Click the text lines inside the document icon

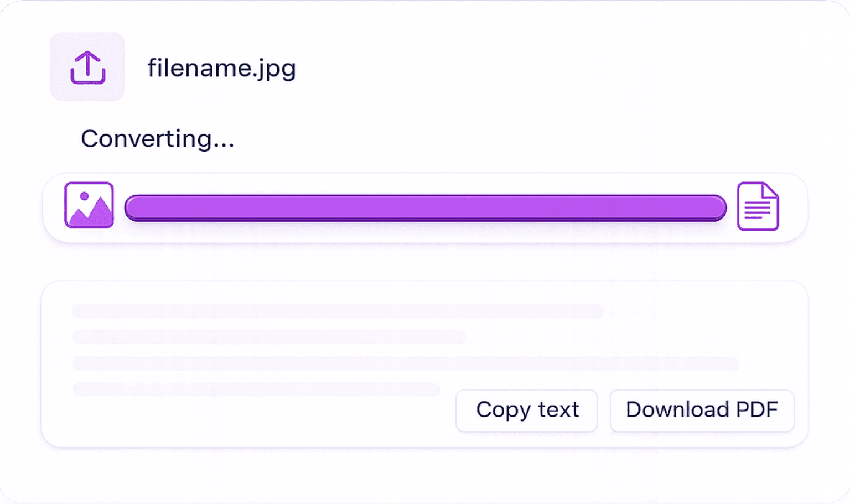click(756, 210)
